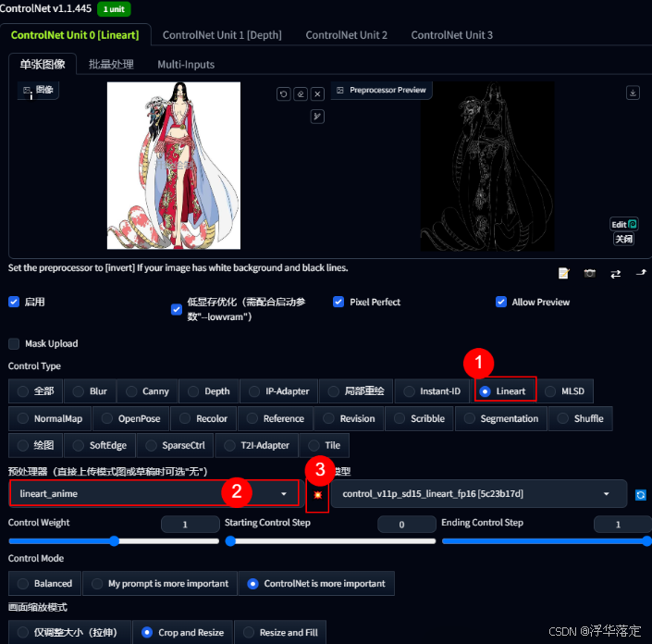This screenshot has height=644, width=652.
Task: Select the Reference control type
Action: (x=276, y=418)
